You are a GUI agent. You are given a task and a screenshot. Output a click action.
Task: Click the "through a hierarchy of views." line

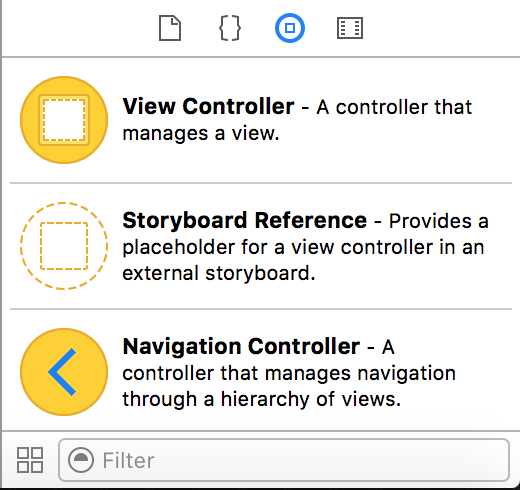(x=262, y=399)
